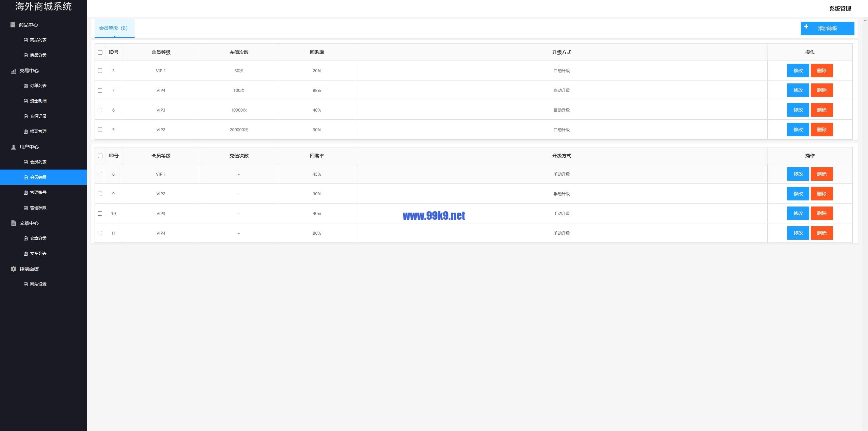Viewport: 868px width, 431px height.
Task: Check the row with ID 9
Action: click(x=100, y=194)
